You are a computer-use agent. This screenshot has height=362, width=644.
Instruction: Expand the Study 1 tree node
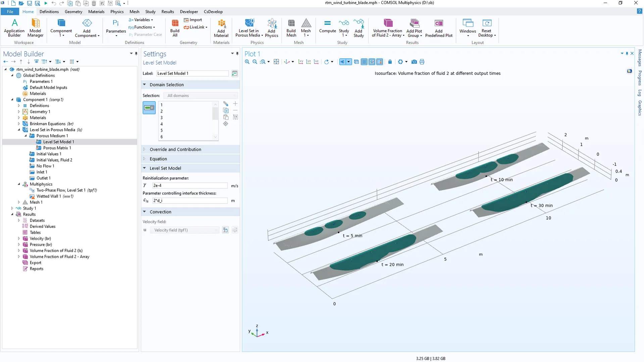12,208
